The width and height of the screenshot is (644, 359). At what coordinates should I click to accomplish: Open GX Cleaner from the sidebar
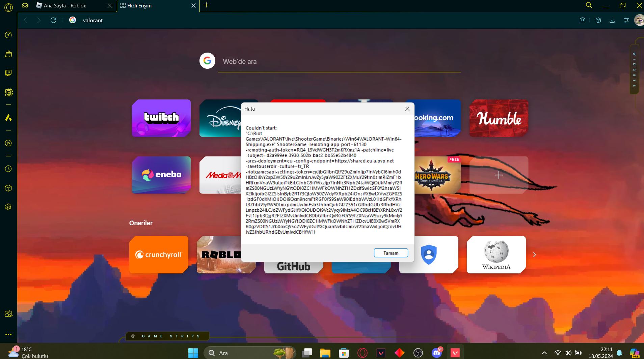pos(8,54)
